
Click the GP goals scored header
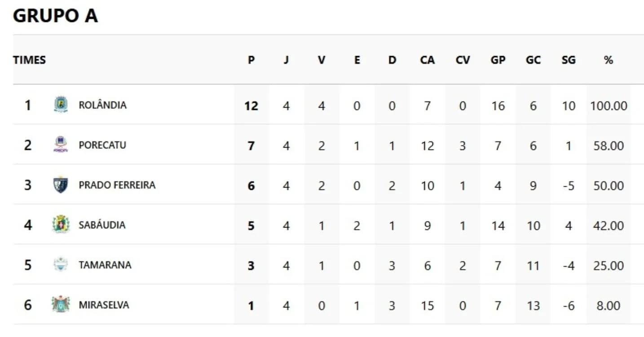coord(498,60)
